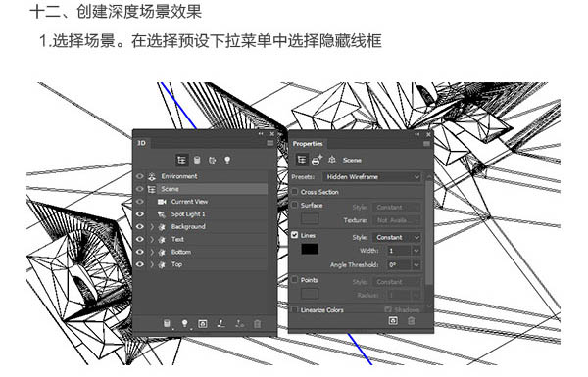Viewport: 588px width, 377px height.
Task: Uncheck the Lines checkbox
Action: [295, 235]
